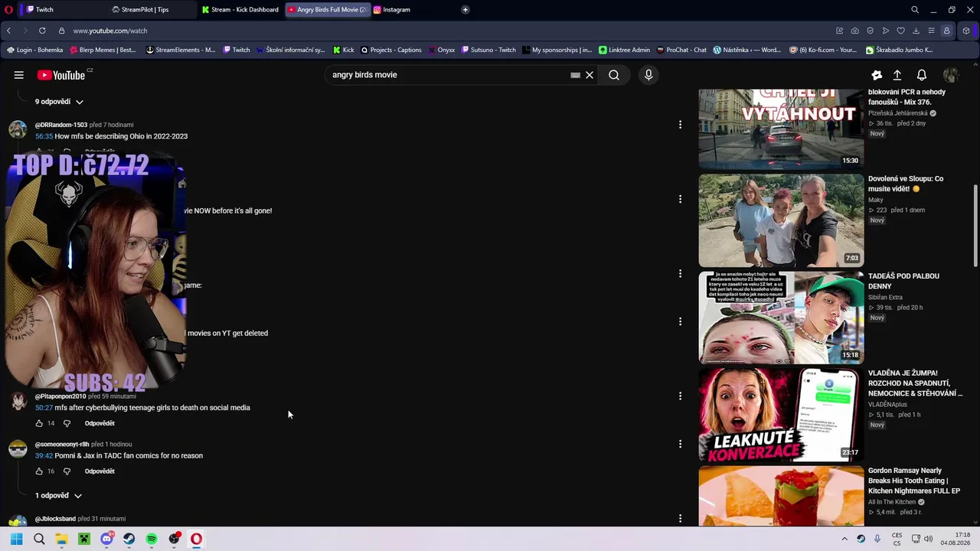
Task: Open the Windows Start menu
Action: (16, 539)
